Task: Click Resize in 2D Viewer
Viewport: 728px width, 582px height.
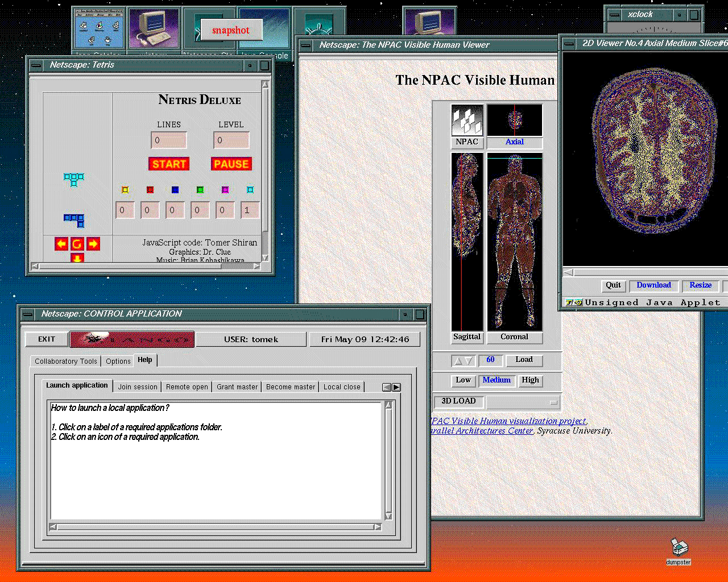Action: (701, 285)
